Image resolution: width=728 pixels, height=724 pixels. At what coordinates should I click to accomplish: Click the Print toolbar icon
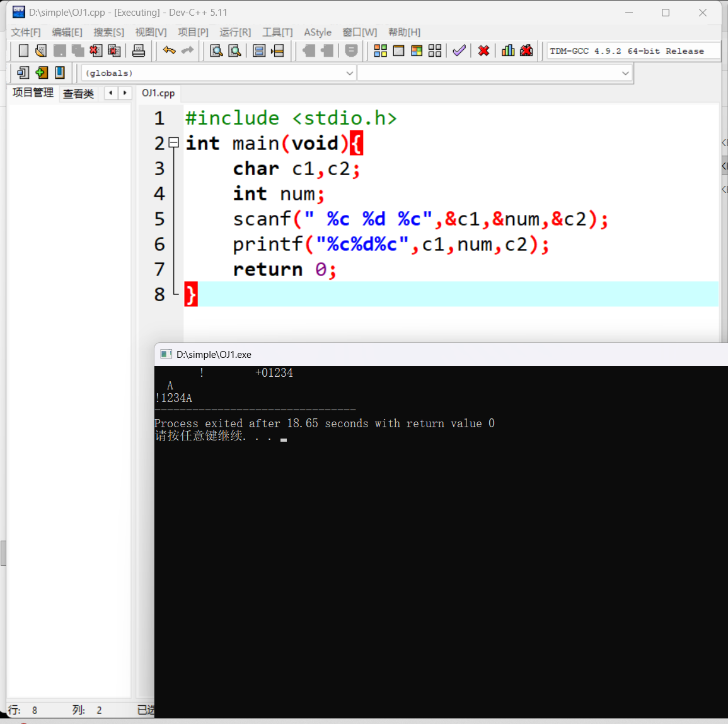(x=139, y=50)
